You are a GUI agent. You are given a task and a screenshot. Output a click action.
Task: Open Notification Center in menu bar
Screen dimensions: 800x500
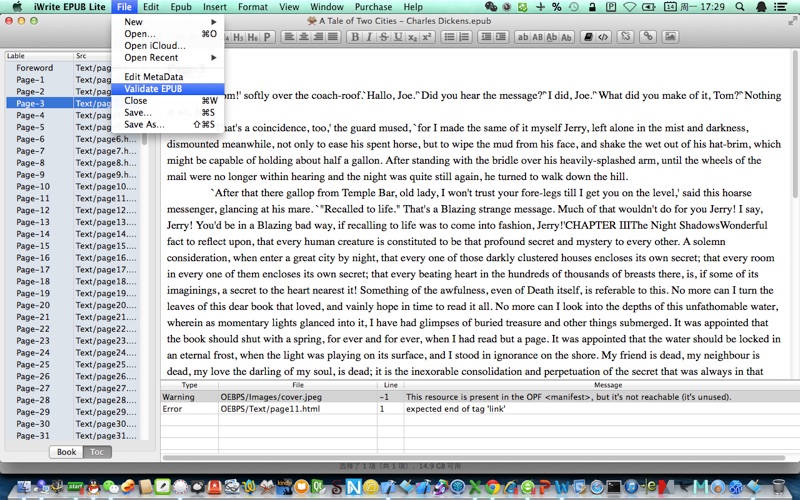coord(780,7)
